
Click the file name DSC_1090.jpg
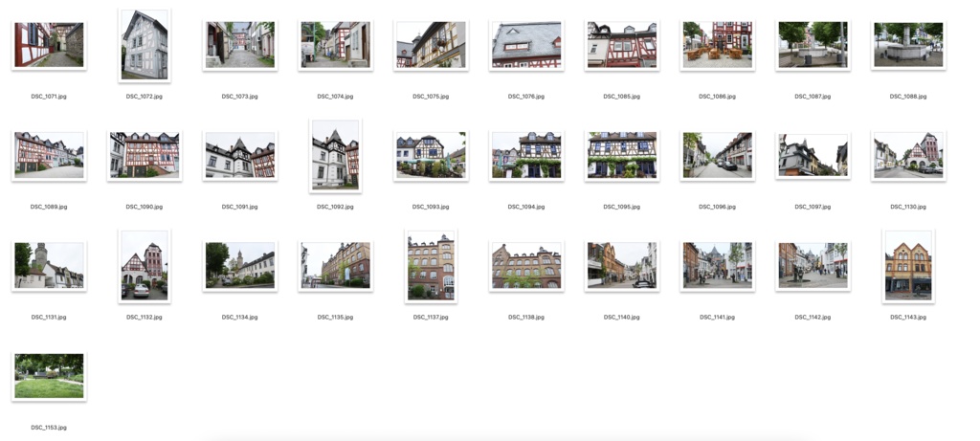(145, 207)
